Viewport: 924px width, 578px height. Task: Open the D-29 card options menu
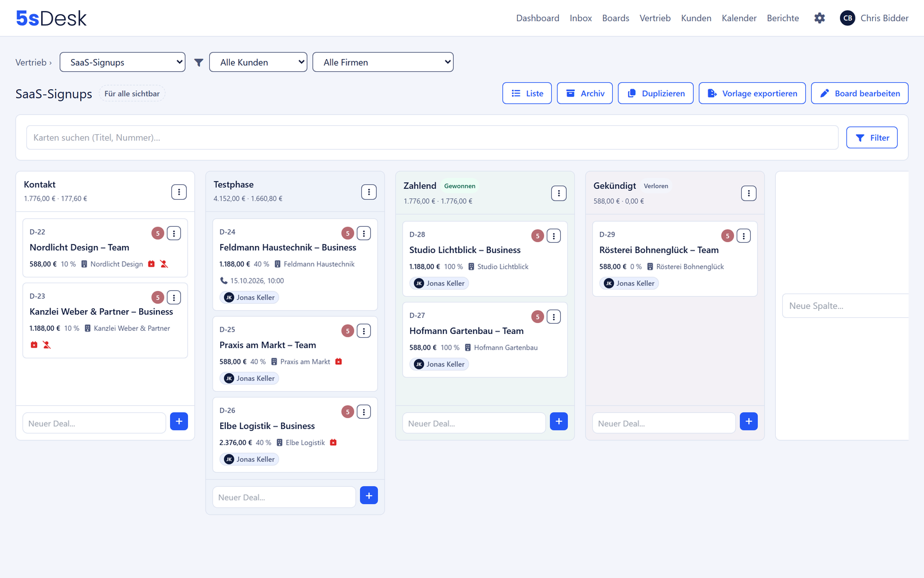pos(744,236)
